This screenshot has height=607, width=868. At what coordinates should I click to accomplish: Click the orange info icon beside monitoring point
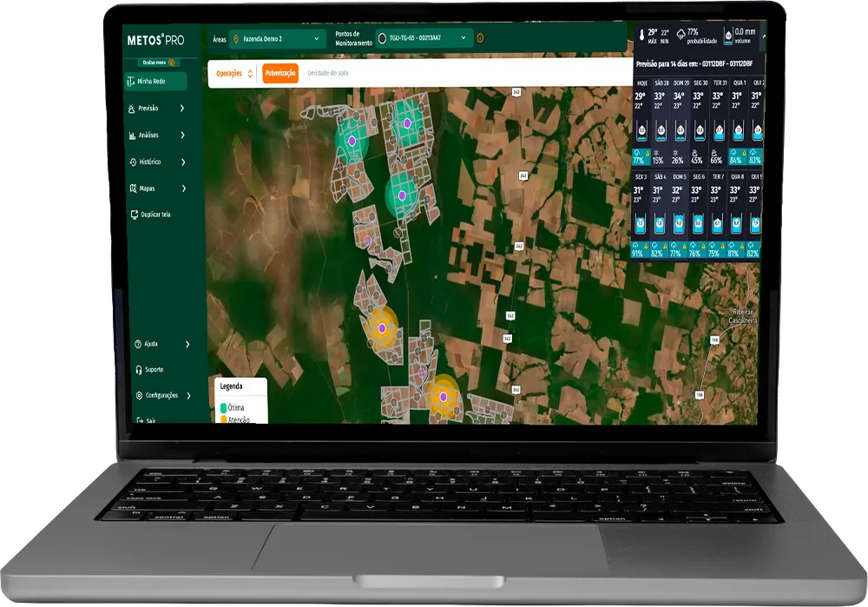coord(480,38)
